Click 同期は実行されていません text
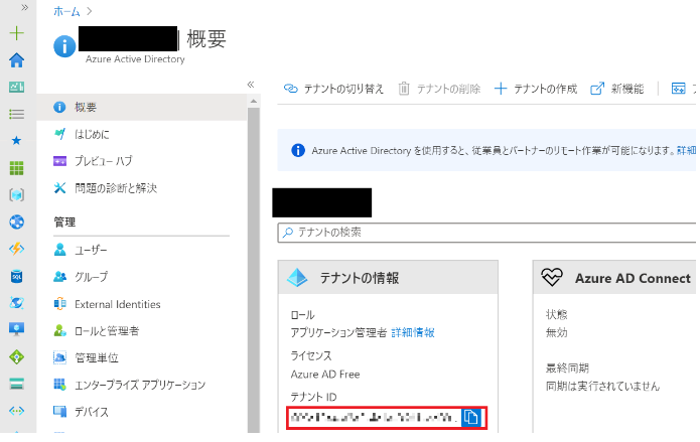 (603, 386)
